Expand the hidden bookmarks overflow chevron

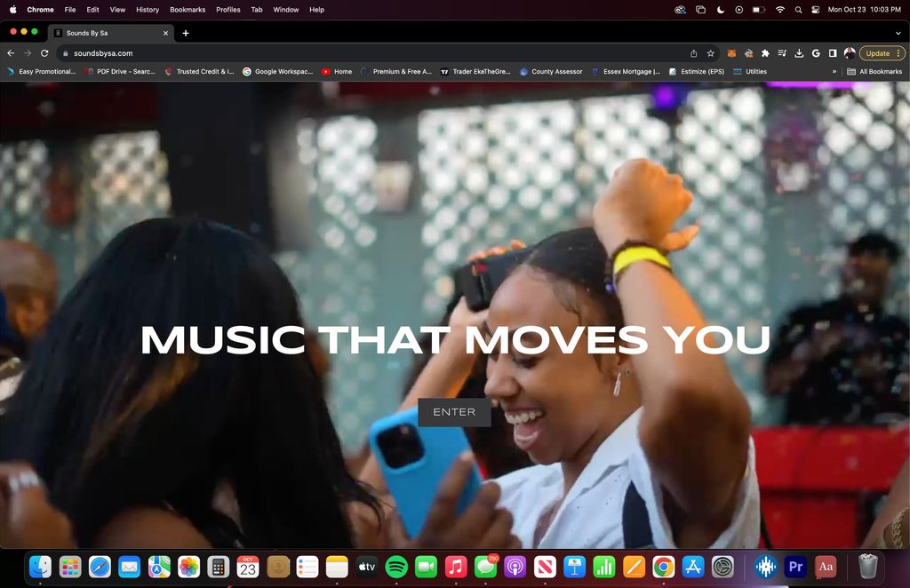click(x=834, y=71)
